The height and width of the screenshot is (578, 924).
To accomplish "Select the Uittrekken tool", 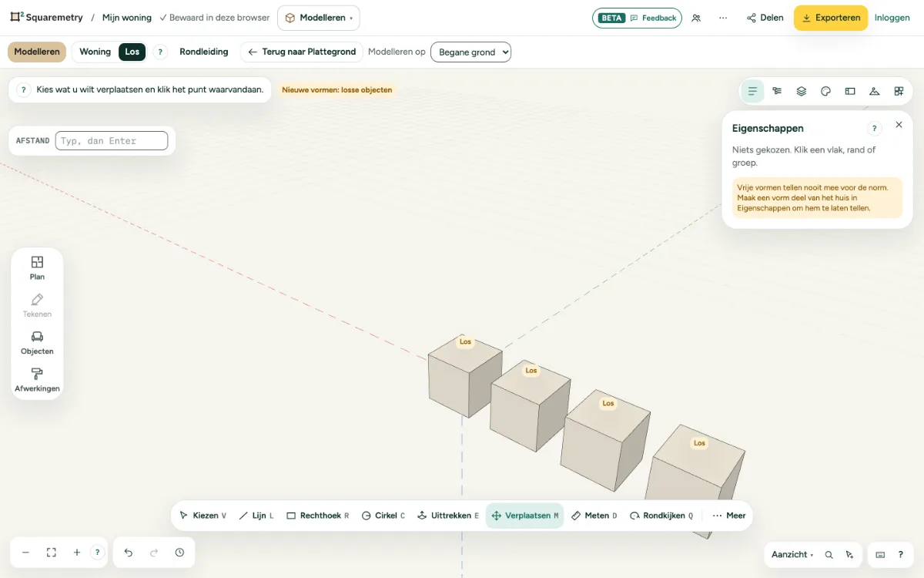I will point(448,516).
